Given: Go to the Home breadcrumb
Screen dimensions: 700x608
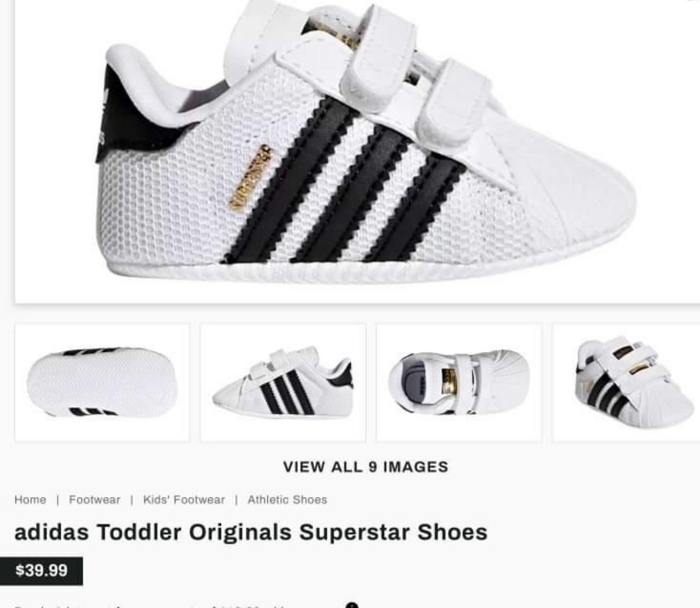Looking at the screenshot, I should pos(30,499).
